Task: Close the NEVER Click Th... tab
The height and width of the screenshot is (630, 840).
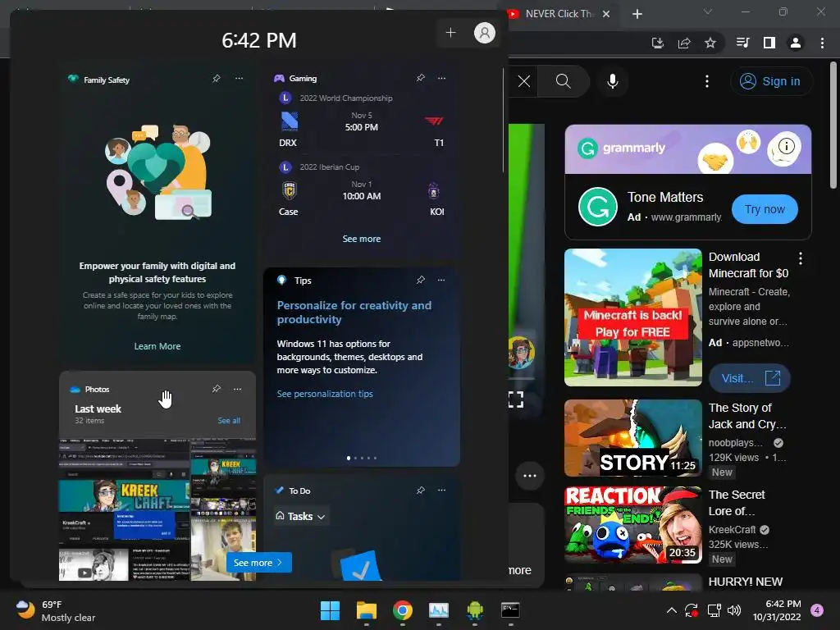Action: (606, 14)
